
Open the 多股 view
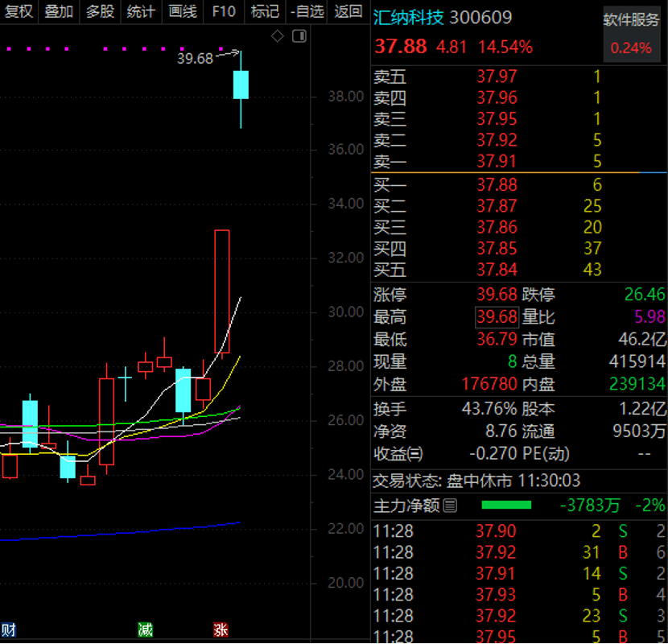pyautogui.click(x=100, y=11)
